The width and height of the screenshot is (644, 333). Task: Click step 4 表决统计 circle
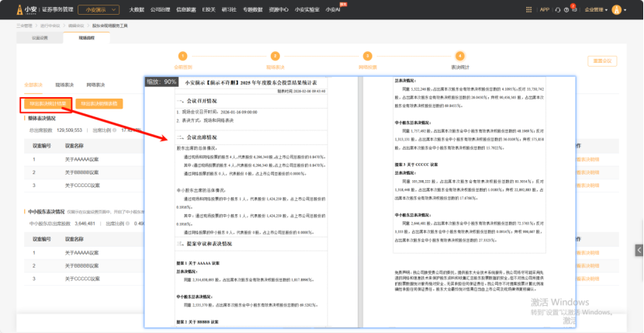pos(459,55)
